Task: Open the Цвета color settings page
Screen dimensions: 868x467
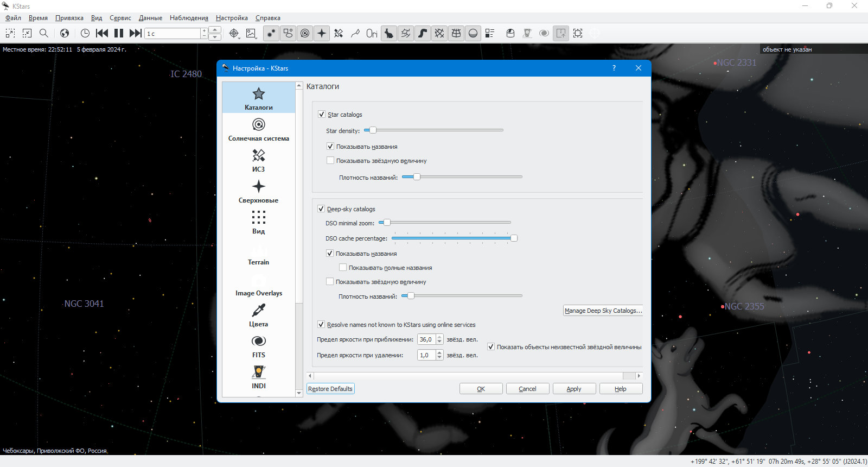Action: coord(259,315)
